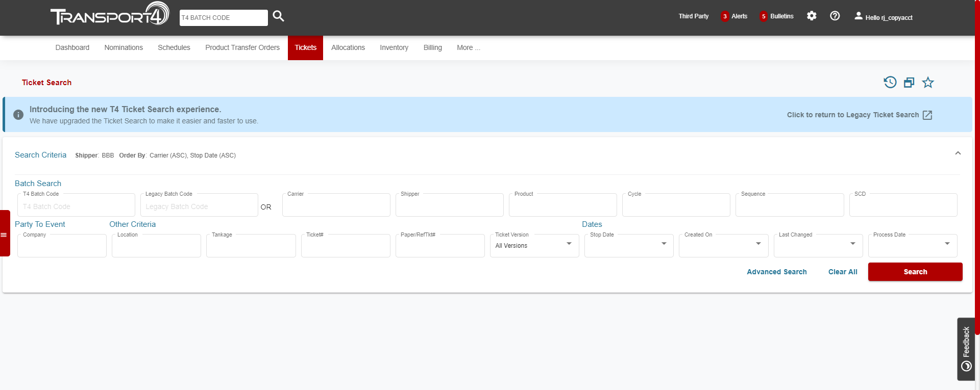Open the help question mark icon
980x390 pixels.
tap(835, 16)
